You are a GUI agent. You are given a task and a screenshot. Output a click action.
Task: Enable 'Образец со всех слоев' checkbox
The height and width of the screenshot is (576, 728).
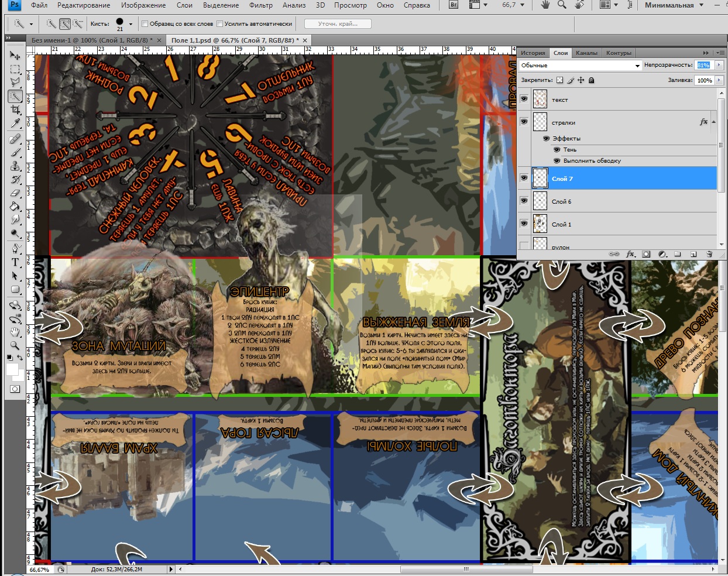[145, 24]
